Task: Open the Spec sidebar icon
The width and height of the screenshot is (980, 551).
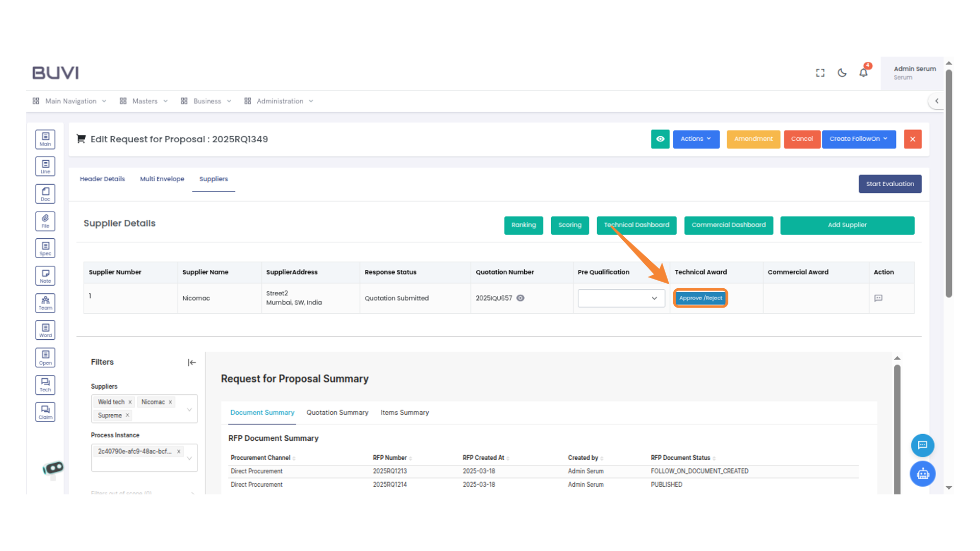Action: [45, 248]
